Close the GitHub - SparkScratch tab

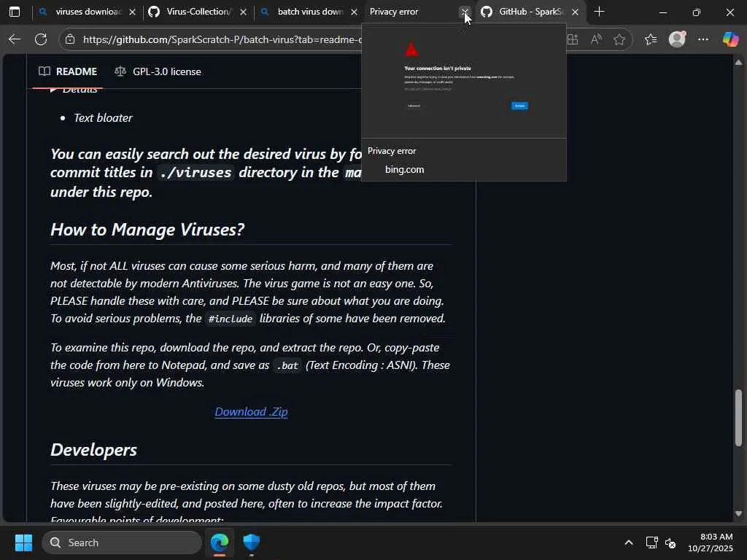click(575, 12)
